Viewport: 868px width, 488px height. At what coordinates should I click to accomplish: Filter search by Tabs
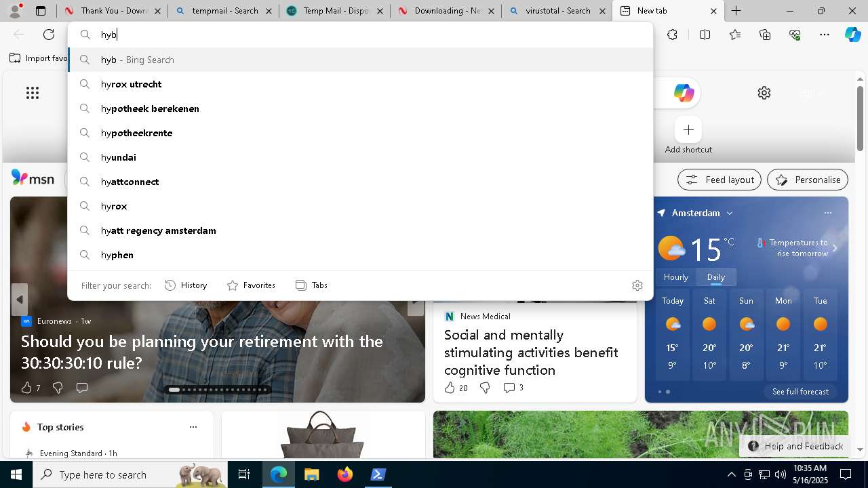click(x=312, y=285)
